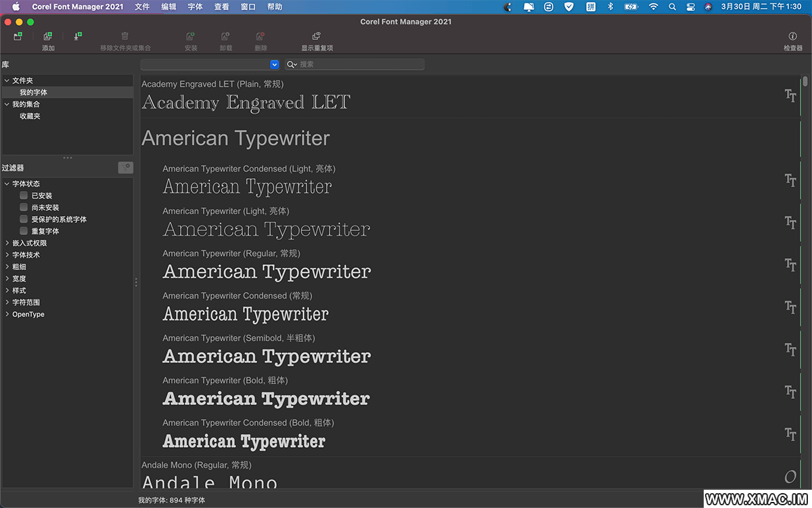This screenshot has height=508, width=812.
Task: Enable the 受保护的系统字体 checkbox
Action: coord(24,219)
